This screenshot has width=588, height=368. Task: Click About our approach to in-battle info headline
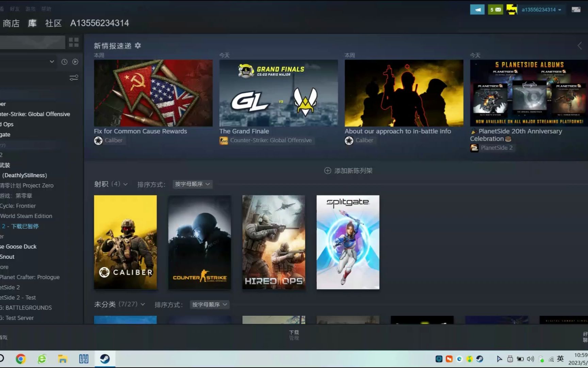point(398,131)
